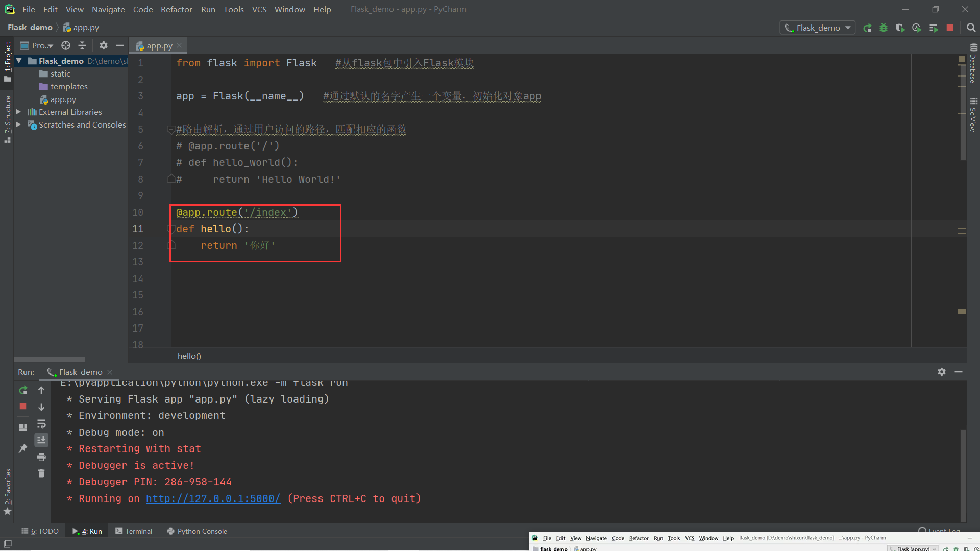Rerun Flask_demo from the top toolbar
This screenshot has width=980, height=551.
click(867, 28)
